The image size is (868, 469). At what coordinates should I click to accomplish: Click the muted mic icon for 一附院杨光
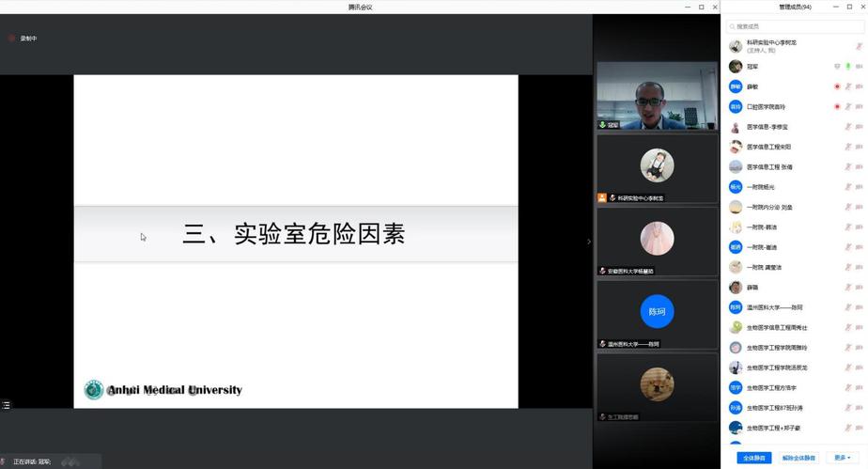(x=848, y=187)
